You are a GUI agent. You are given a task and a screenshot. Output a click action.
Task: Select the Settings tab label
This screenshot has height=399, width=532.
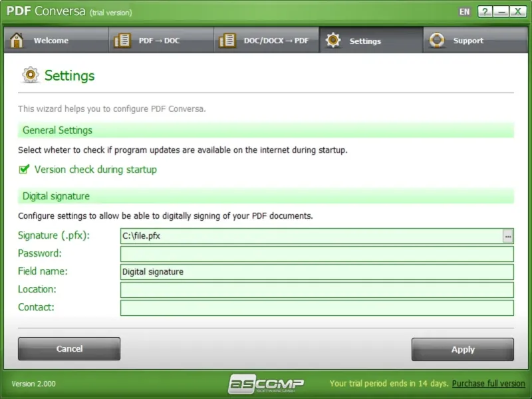coord(365,41)
